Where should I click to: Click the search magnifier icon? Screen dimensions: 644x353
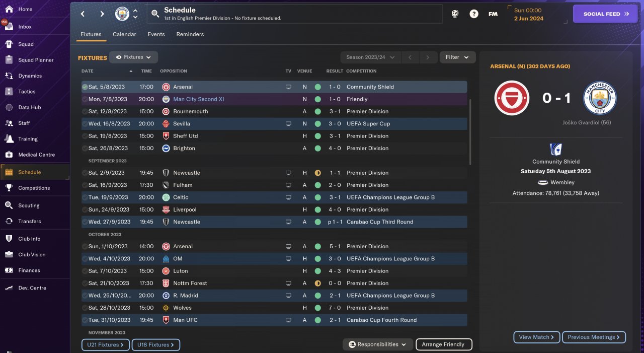coord(155,14)
